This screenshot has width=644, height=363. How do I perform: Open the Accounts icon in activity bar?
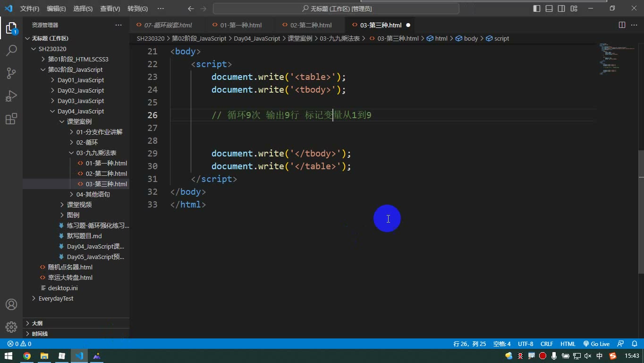[11, 304]
